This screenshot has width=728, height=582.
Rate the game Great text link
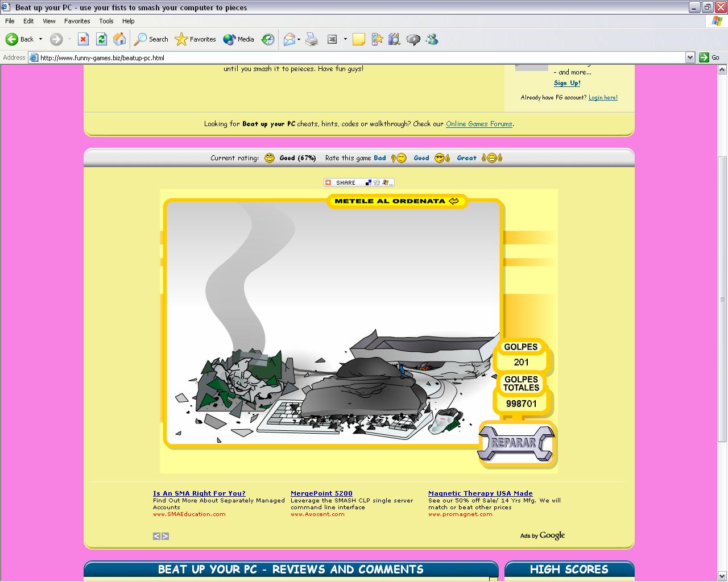coord(466,158)
